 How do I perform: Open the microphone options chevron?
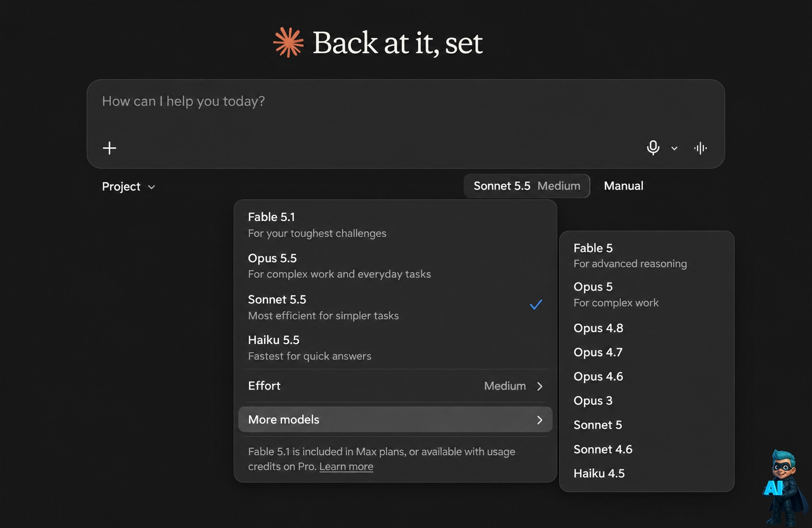point(674,148)
